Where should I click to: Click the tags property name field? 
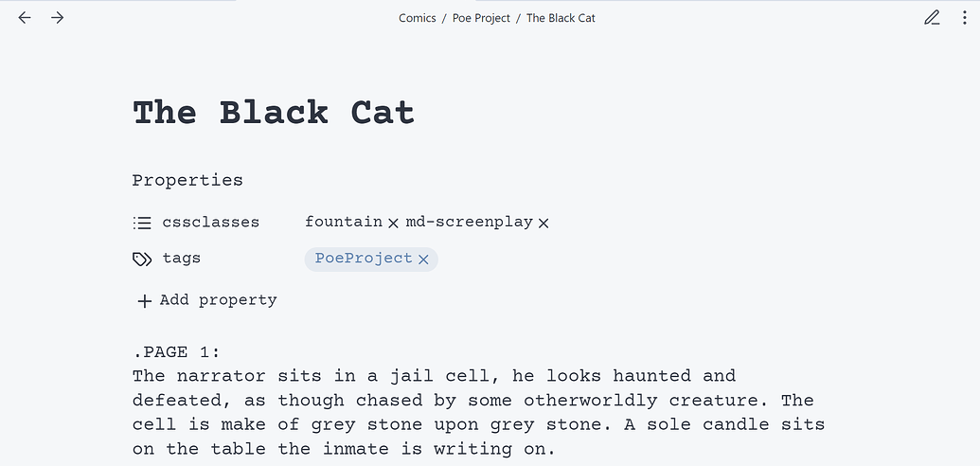point(181,259)
